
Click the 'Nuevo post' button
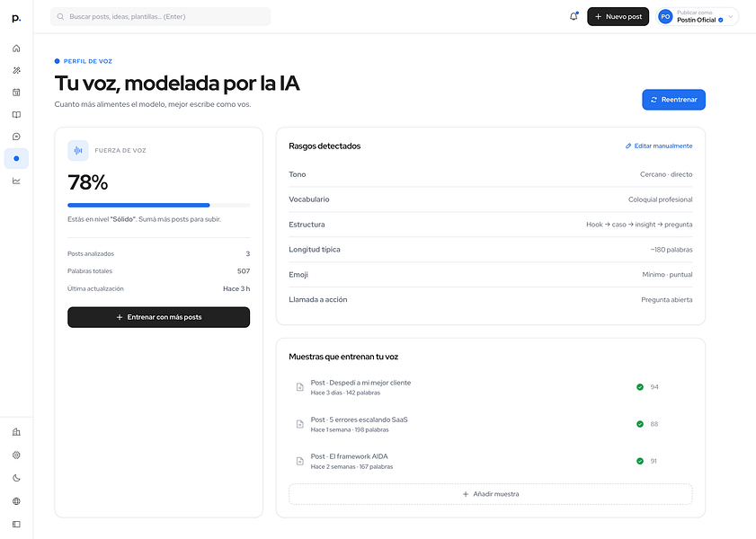pos(618,17)
